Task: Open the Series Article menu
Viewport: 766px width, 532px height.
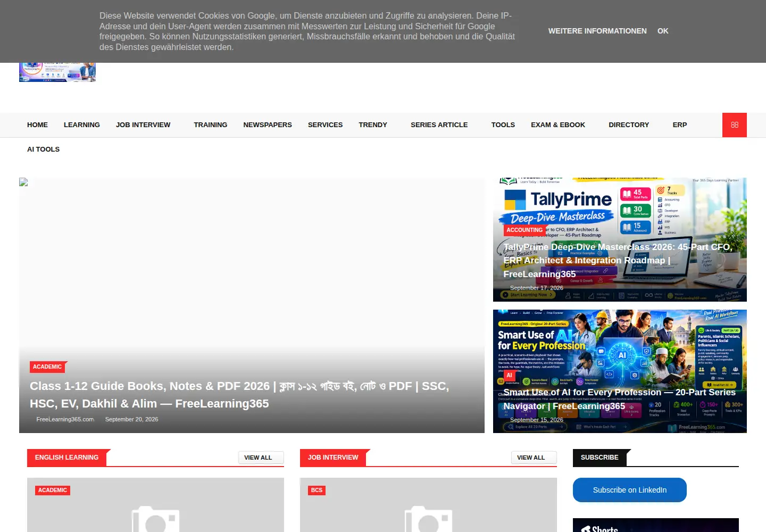Action: [x=439, y=125]
